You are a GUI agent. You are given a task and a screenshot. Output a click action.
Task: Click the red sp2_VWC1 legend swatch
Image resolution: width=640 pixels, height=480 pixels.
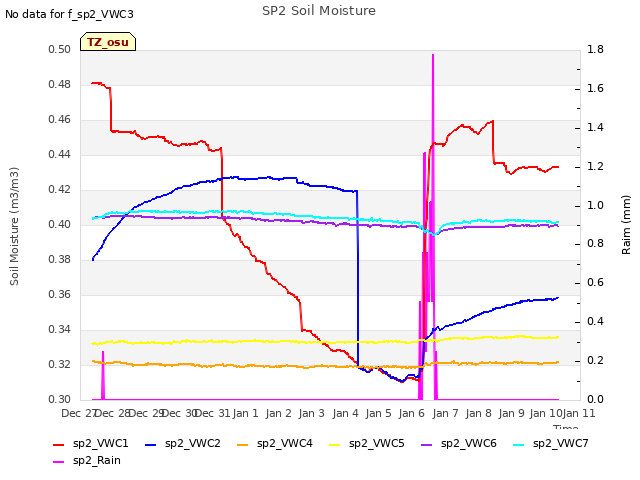pyautogui.click(x=59, y=444)
